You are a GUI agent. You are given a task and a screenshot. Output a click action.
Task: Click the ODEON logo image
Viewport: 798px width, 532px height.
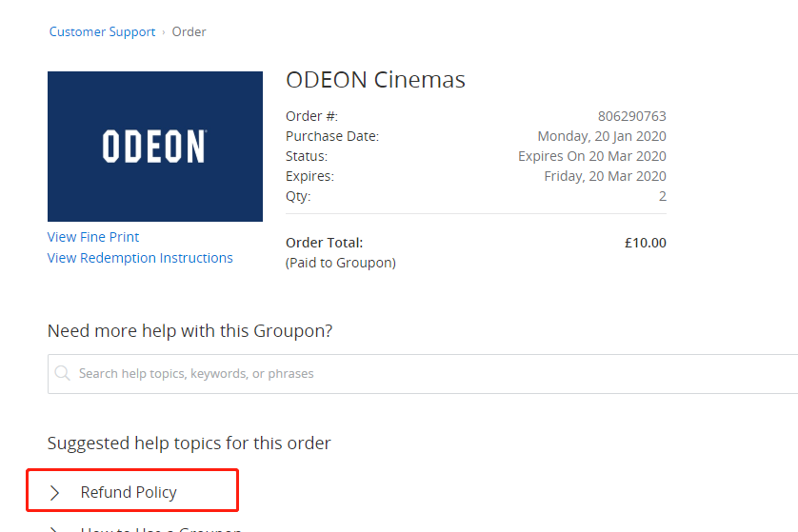pyautogui.click(x=155, y=147)
